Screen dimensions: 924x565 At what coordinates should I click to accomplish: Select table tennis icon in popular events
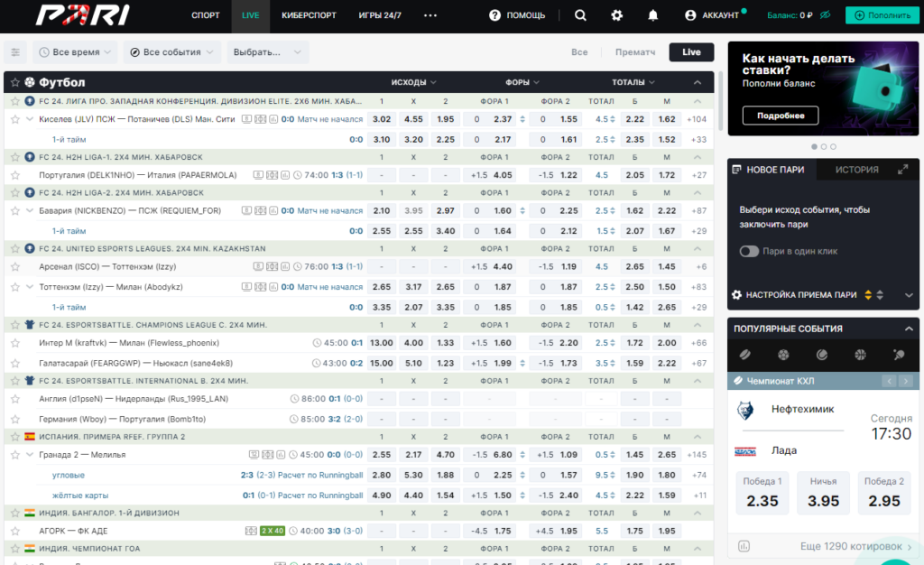click(x=899, y=355)
